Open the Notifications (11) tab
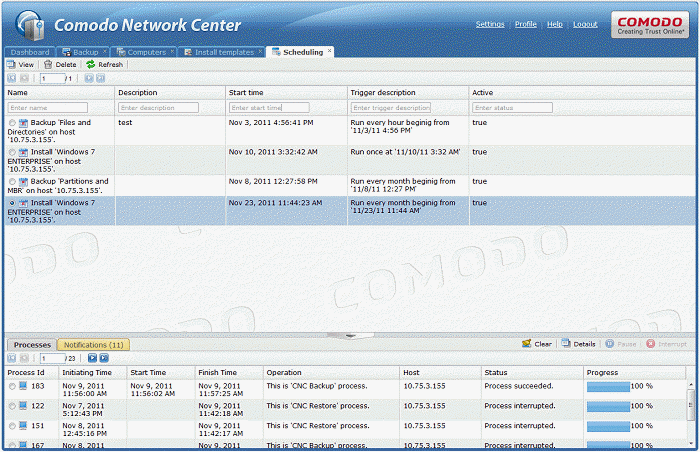The width and height of the screenshot is (700, 452). coord(93,345)
